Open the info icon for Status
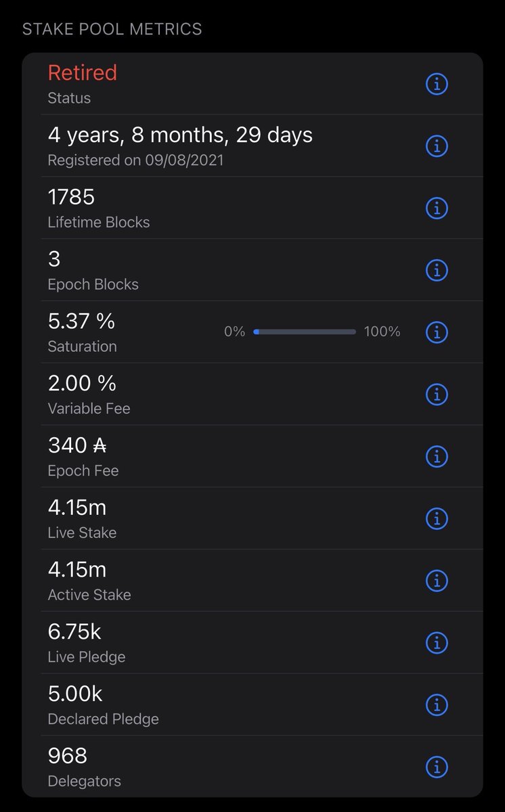Screen dimensions: 505x812 tap(437, 84)
